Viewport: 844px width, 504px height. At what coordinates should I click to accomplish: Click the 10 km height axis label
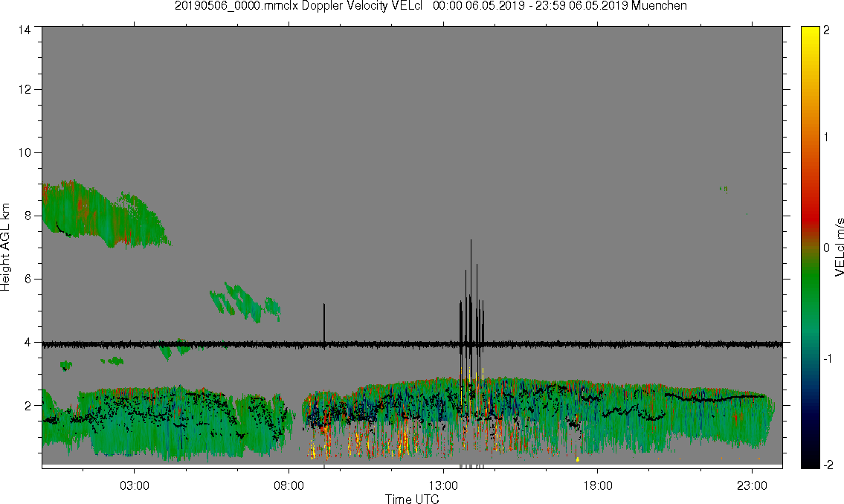point(25,152)
